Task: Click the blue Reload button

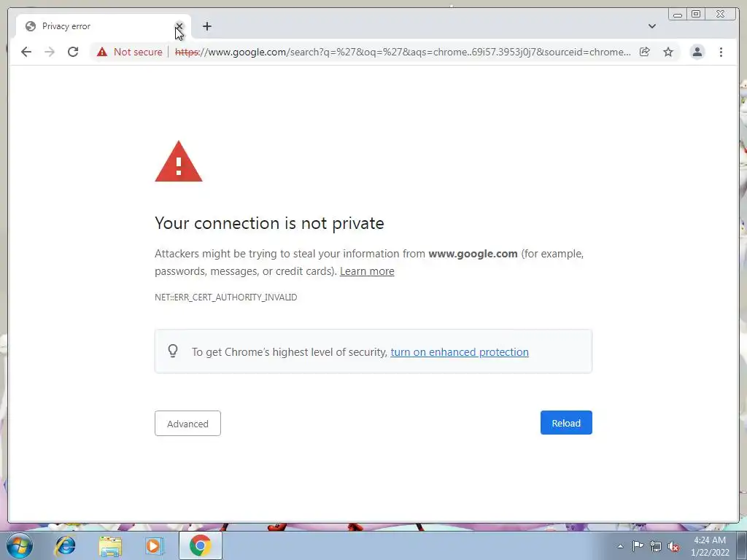Action: point(566,423)
